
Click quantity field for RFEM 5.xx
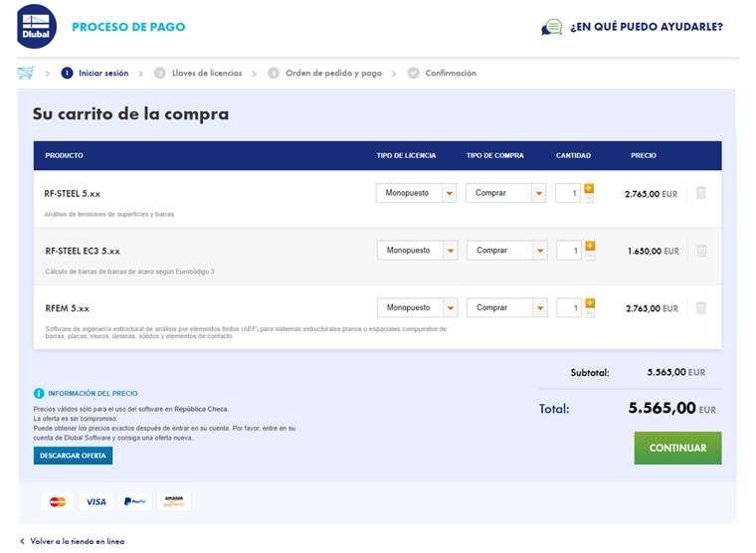point(569,307)
